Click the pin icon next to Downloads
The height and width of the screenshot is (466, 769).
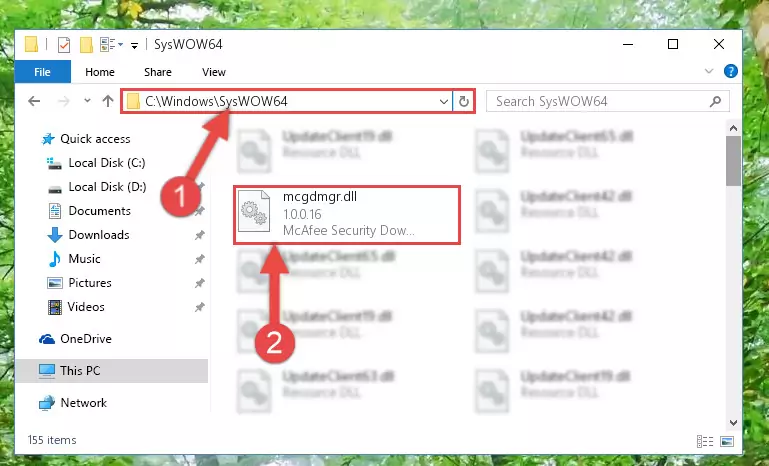[x=199, y=235]
